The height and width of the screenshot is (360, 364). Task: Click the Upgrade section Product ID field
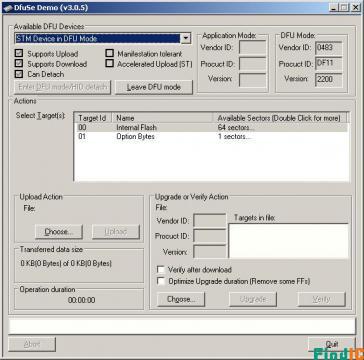click(209, 236)
